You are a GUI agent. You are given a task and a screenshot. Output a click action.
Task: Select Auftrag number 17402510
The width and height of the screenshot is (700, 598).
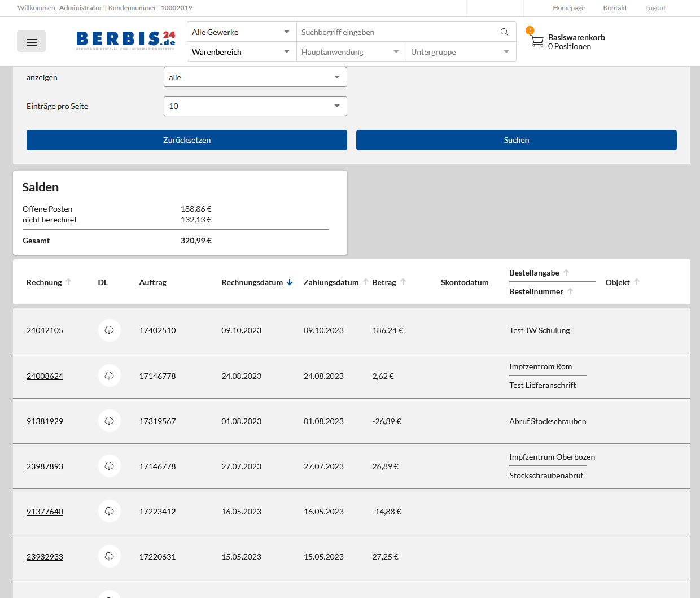(158, 330)
